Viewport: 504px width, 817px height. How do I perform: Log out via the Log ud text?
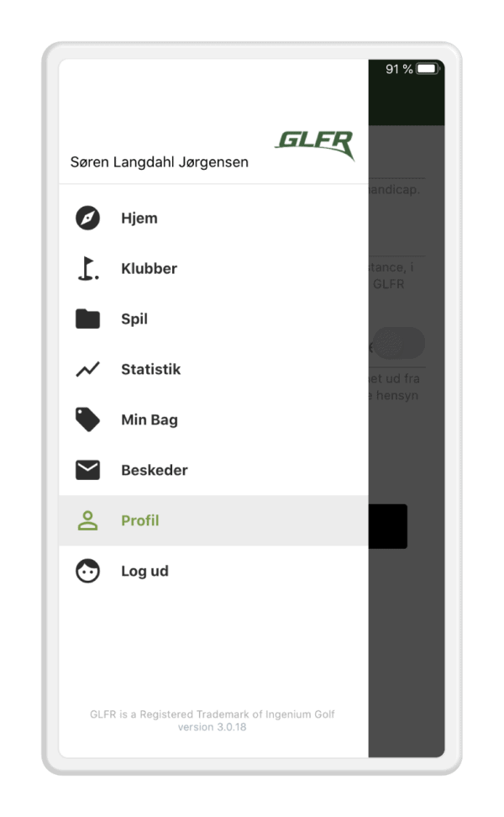point(144,571)
